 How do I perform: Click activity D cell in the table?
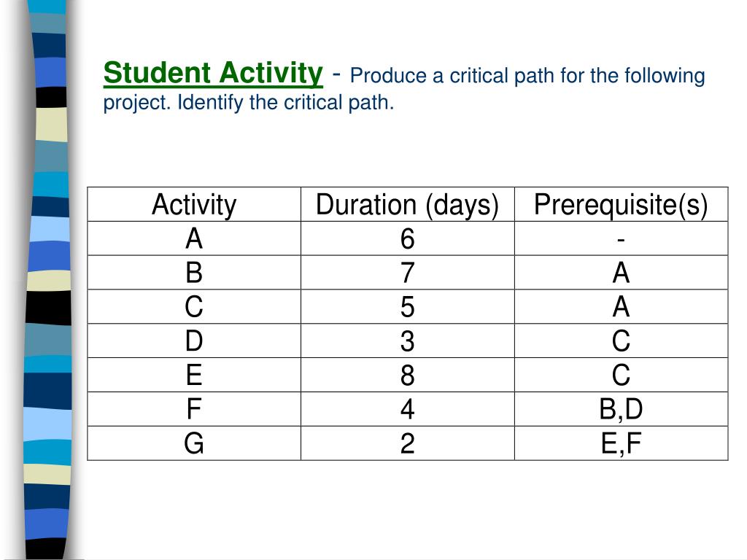[194, 341]
